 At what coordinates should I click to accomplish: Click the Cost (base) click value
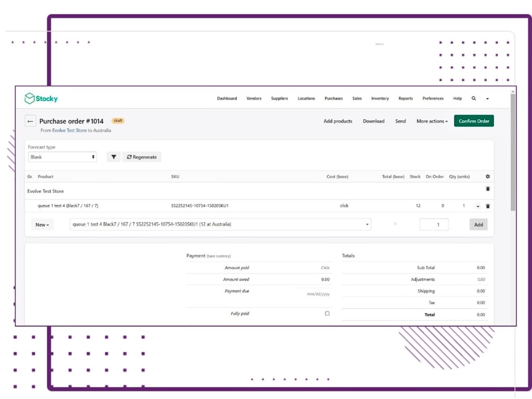(344, 205)
